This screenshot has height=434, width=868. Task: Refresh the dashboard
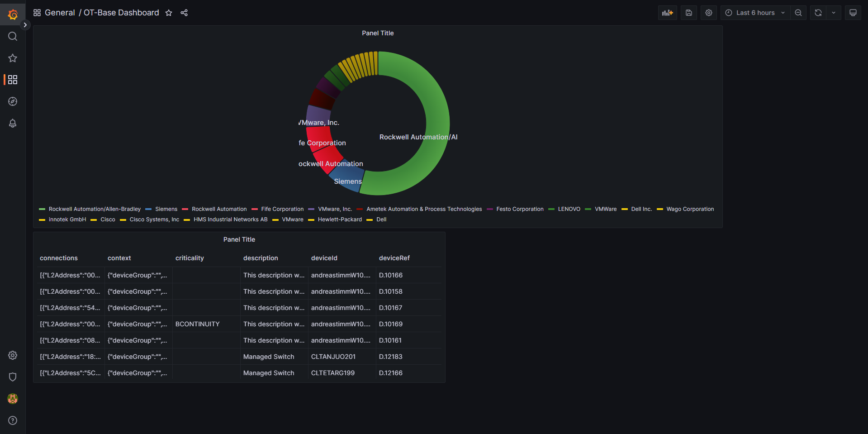click(818, 13)
